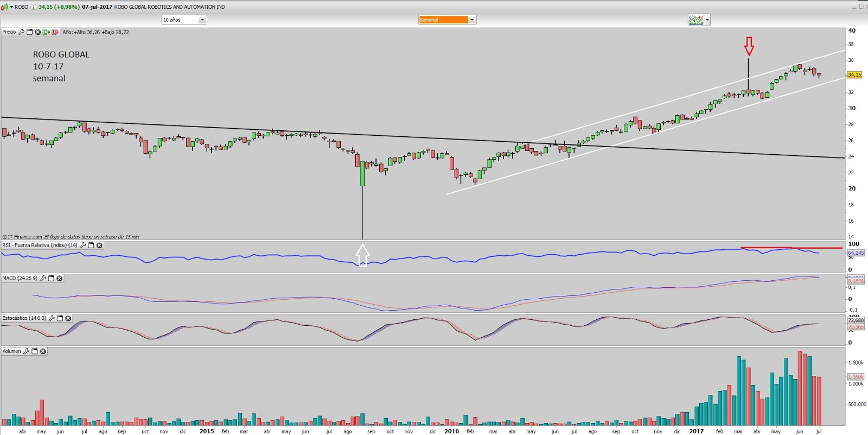The image size is (868, 435).
Task: Expand the indicator menu dropdown arrow
Action: click(x=707, y=20)
